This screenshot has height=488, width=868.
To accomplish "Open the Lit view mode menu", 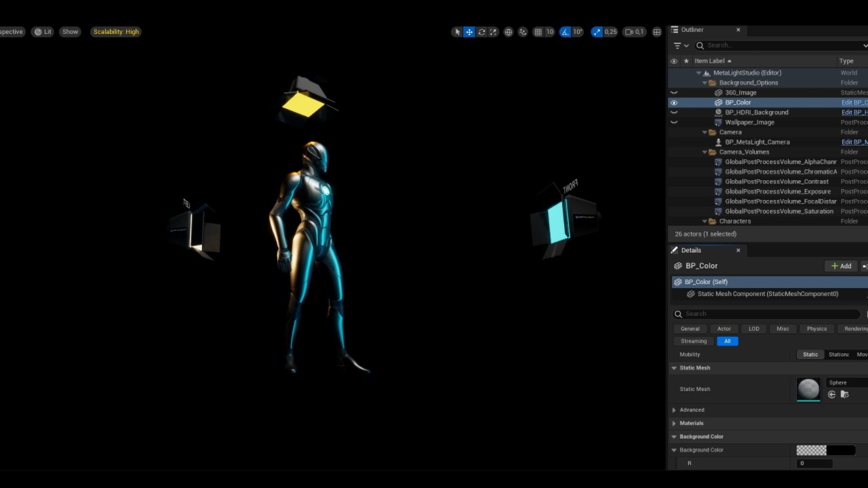I will (x=43, y=32).
